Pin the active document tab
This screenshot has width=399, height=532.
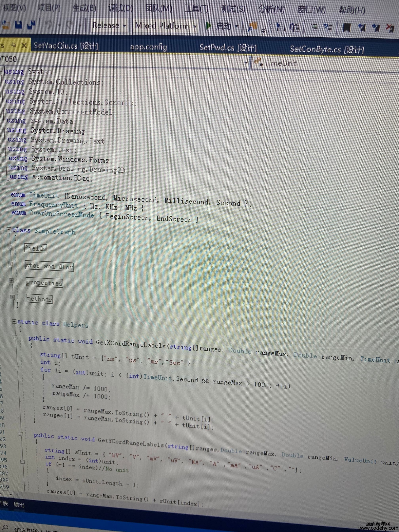tap(13, 45)
